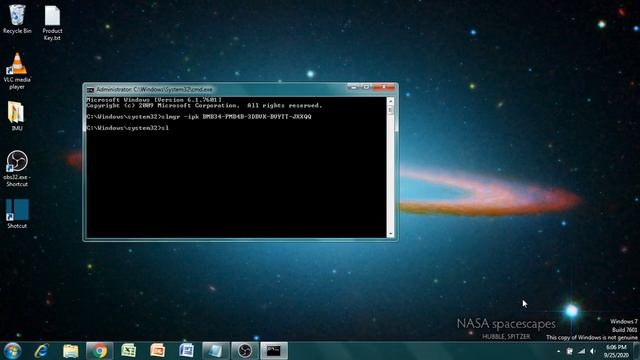Launch obs32.exe shortcut on desktop
This screenshot has height=360, width=640.
pyautogui.click(x=17, y=169)
